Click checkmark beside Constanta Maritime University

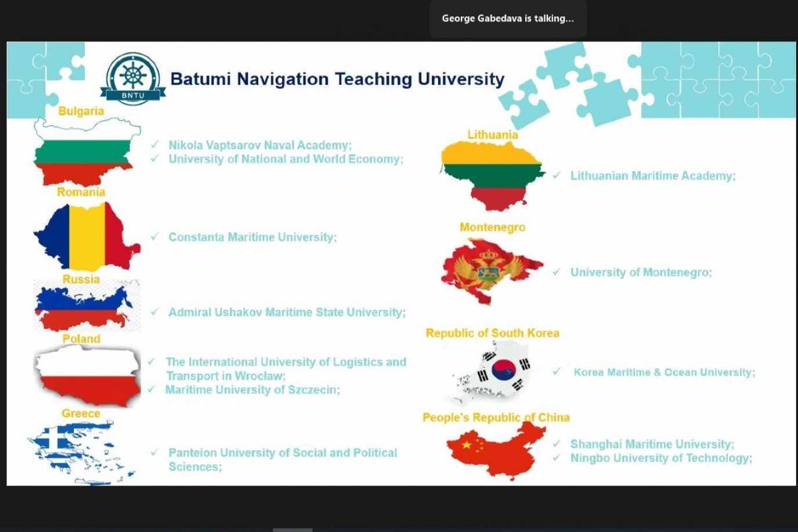[x=155, y=236]
